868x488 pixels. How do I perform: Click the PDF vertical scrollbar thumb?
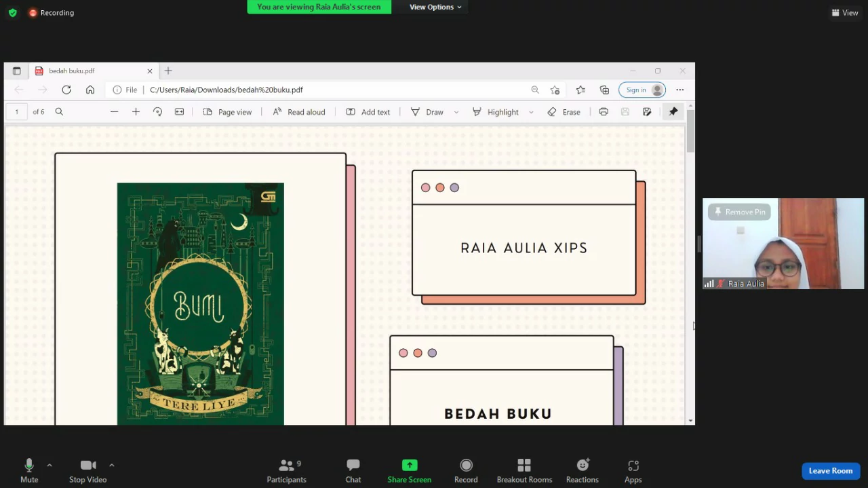690,130
